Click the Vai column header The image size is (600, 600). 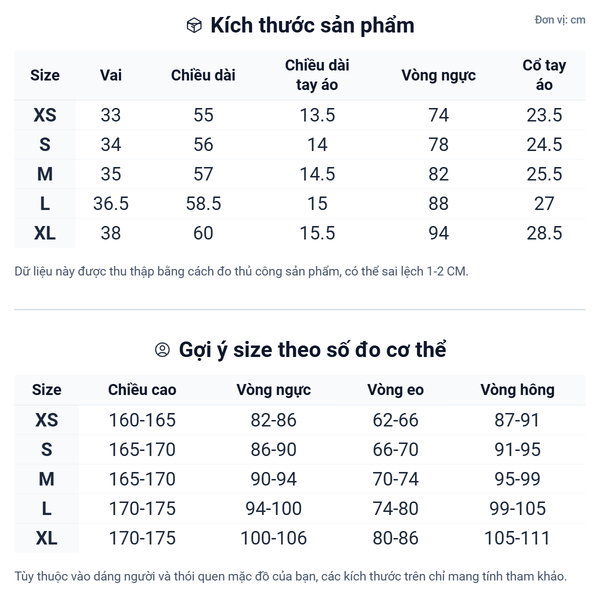pyautogui.click(x=111, y=75)
